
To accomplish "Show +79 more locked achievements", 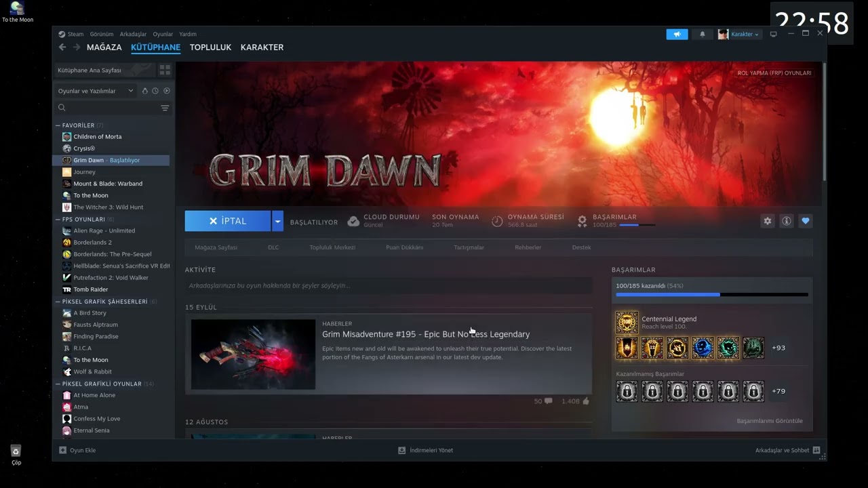I will point(778,391).
